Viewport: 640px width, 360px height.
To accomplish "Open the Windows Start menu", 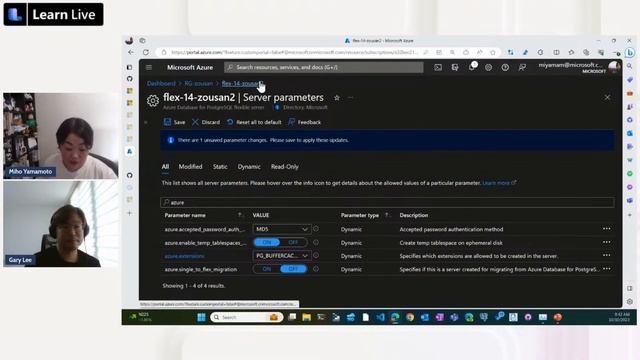I will coord(201,317).
